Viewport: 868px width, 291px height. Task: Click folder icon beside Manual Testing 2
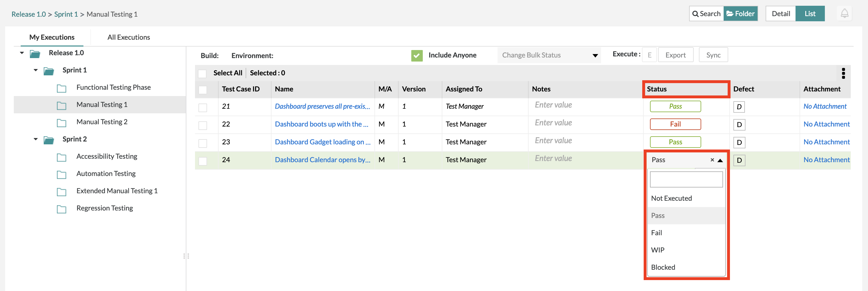[61, 122]
